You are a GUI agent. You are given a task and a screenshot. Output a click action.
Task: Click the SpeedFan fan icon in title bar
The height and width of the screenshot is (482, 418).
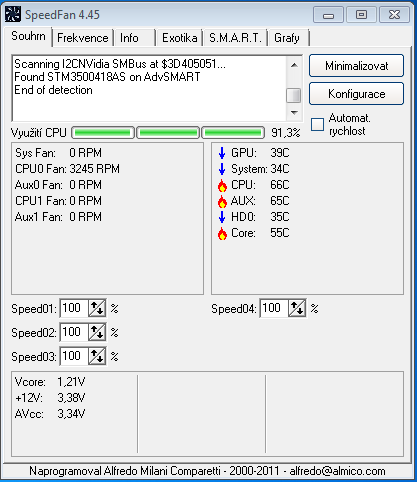[x=13, y=15]
